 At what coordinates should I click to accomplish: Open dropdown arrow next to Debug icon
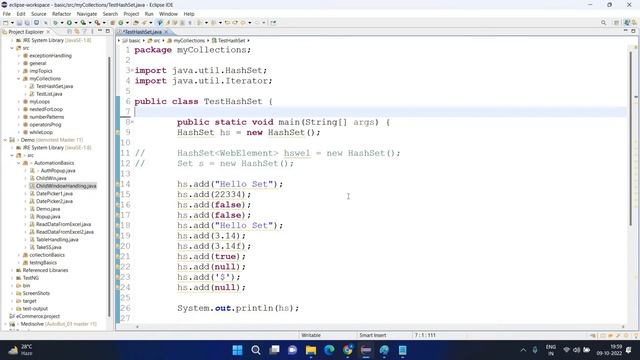tap(62, 23)
